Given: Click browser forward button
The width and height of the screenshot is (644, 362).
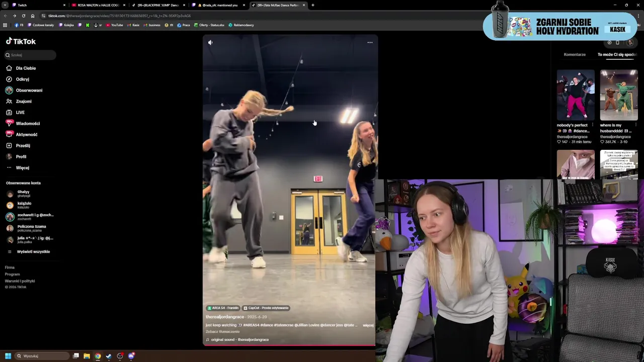Looking at the screenshot, I should tap(14, 16).
